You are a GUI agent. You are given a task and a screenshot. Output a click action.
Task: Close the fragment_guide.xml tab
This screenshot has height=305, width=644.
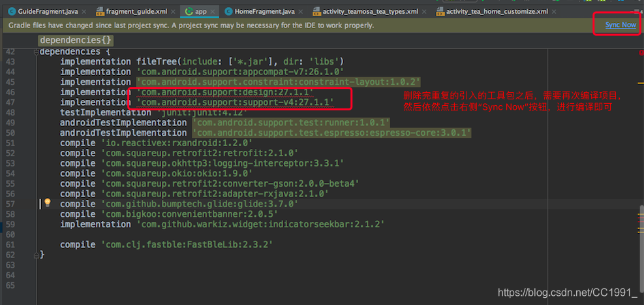pos(174,12)
